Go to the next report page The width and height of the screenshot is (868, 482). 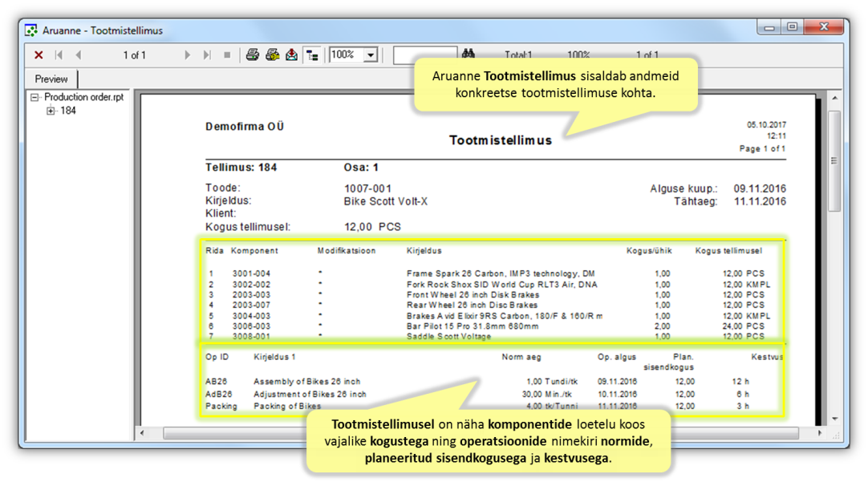pyautogui.click(x=187, y=55)
